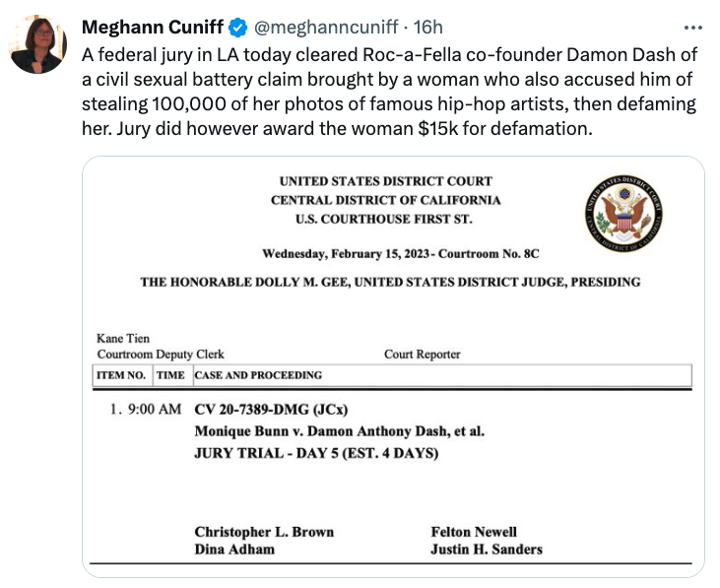Click the blue verified badge icon

point(237,28)
